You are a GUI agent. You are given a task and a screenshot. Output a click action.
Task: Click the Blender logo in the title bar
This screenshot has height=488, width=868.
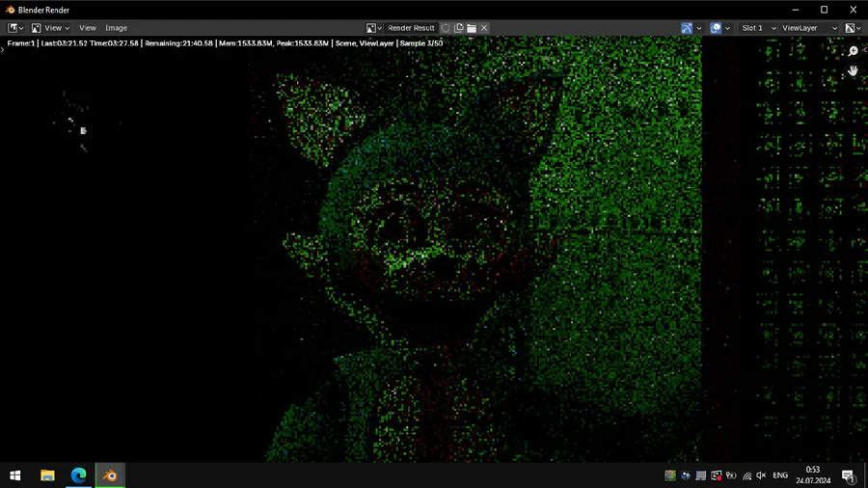pos(10,10)
